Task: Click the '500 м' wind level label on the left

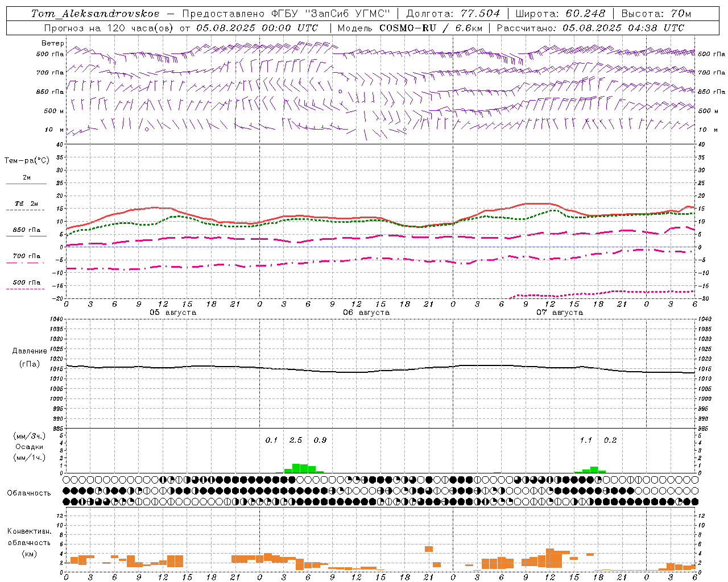Action: click(x=54, y=111)
